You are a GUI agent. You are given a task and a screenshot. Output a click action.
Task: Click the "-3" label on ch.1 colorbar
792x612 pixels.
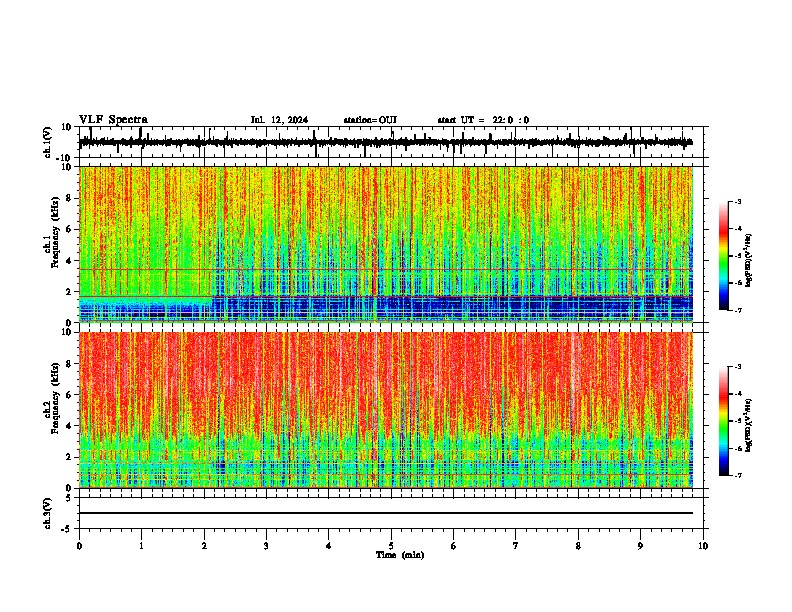[x=738, y=202]
